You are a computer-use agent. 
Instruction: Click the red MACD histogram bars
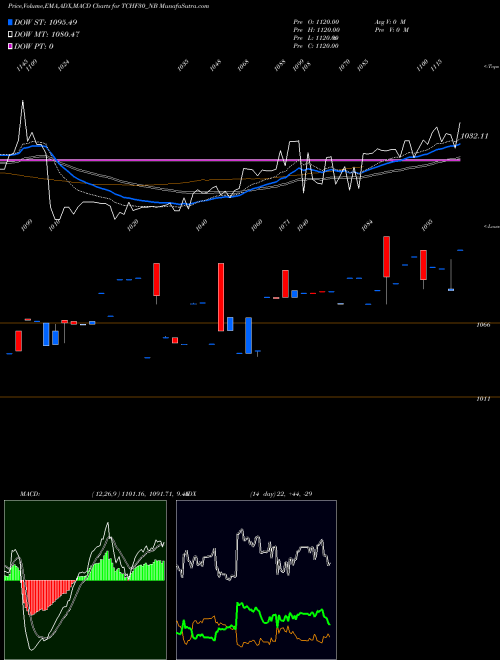point(47,596)
